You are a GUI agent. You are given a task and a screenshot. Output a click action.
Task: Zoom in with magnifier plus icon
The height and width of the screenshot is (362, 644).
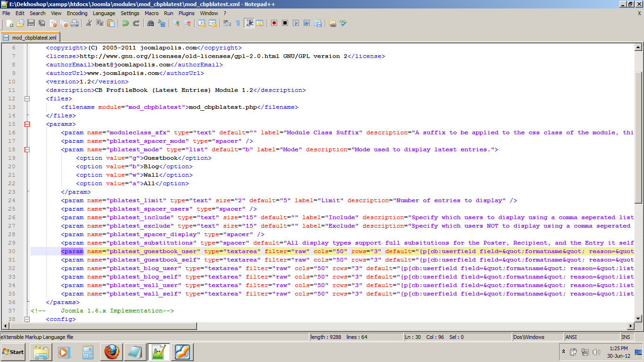pyautogui.click(x=176, y=23)
